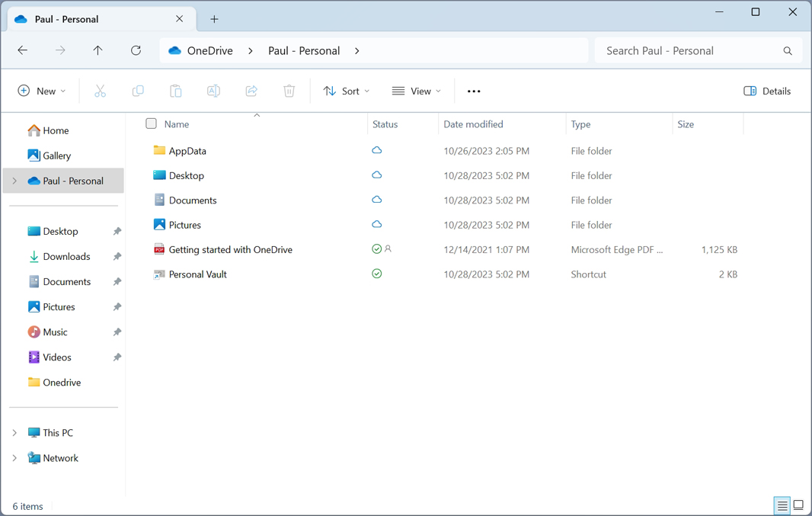Click the Rename icon in toolbar
This screenshot has height=516, width=812.
[213, 91]
